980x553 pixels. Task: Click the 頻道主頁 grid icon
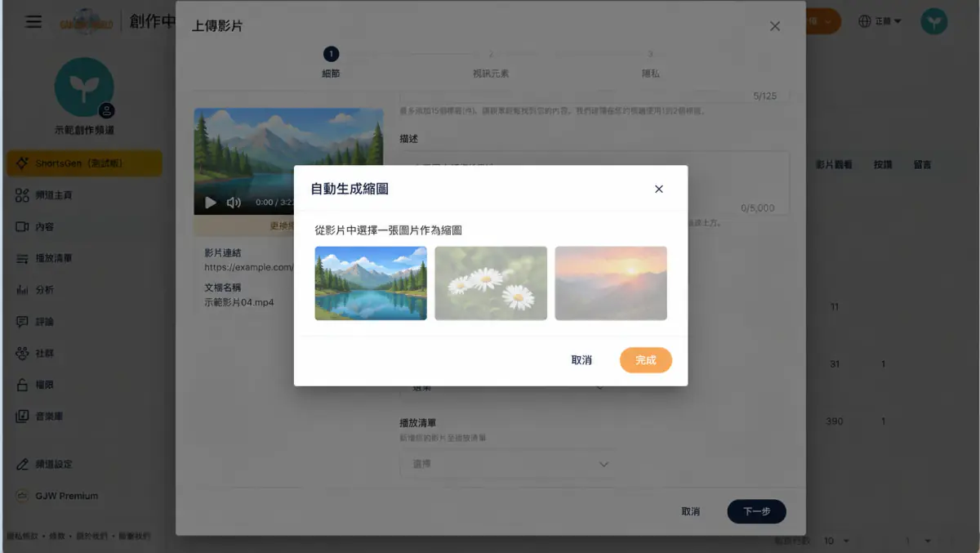tap(23, 195)
